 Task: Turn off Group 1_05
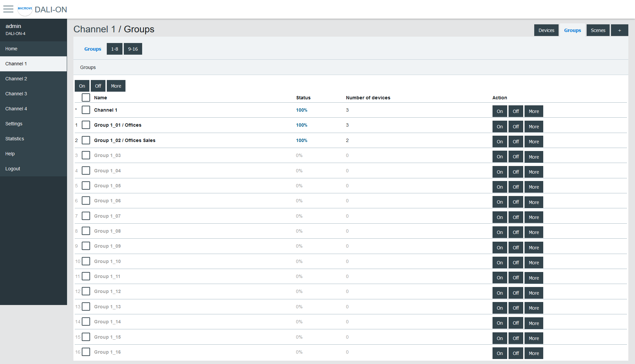[x=516, y=187]
